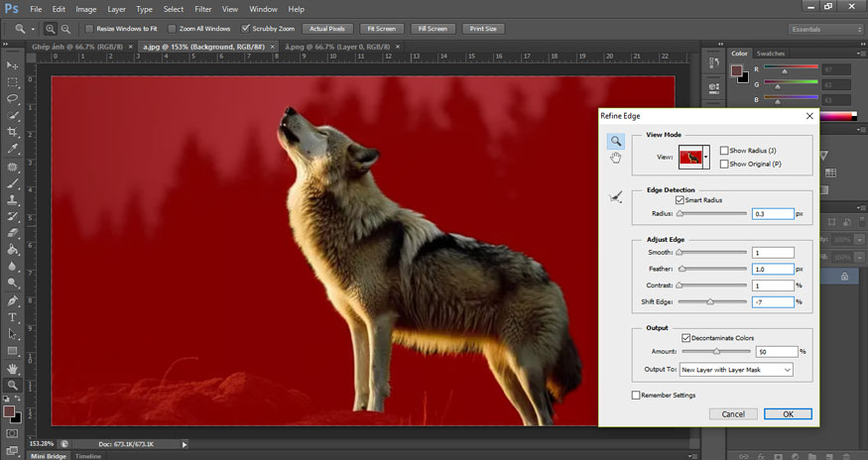Viewport: 868px width, 460px height.
Task: Click the Fit Screen button
Action: [381, 29]
